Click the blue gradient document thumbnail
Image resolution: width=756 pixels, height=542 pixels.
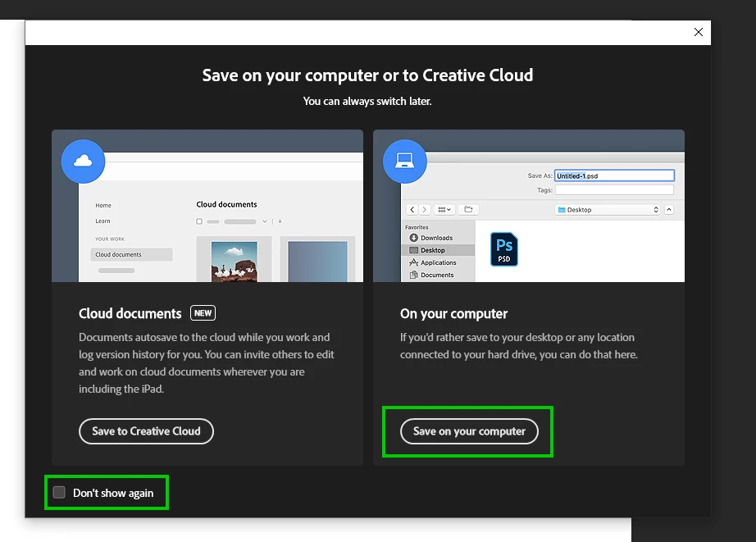(x=317, y=262)
